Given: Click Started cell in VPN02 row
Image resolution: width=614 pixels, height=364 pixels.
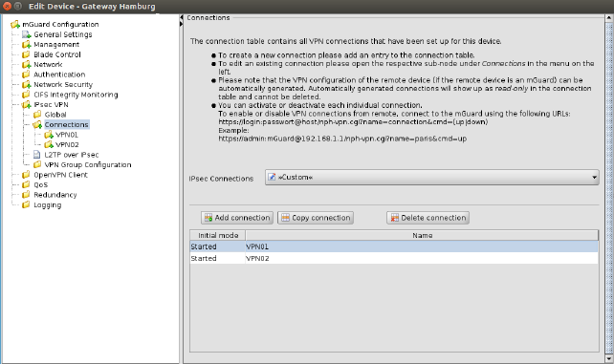Looking at the screenshot, I should [x=218, y=259].
